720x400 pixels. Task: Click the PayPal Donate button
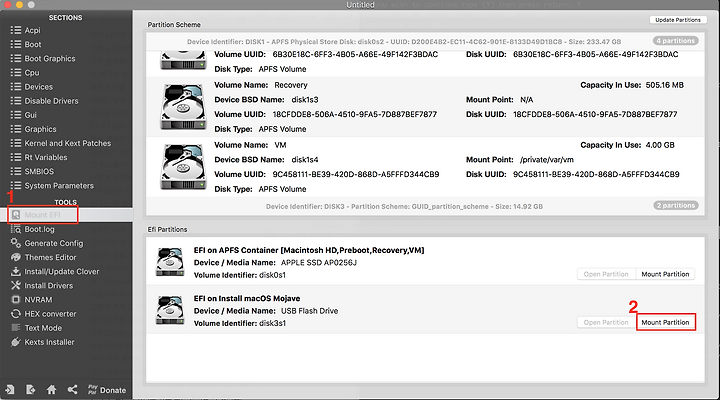pos(107,390)
